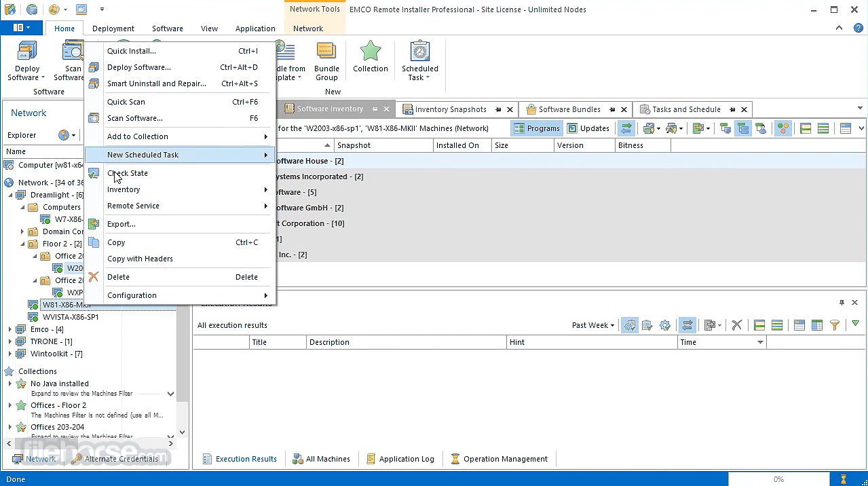Open the All Machines bottom tab
Image resolution: width=868 pixels, height=486 pixels.
click(322, 459)
